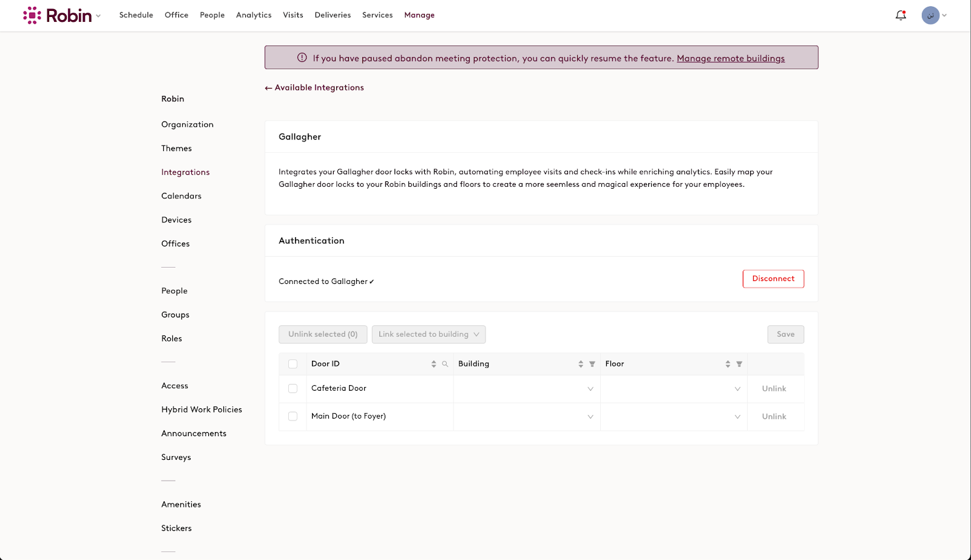Sort the Building column
Image resolution: width=971 pixels, height=560 pixels.
point(581,364)
